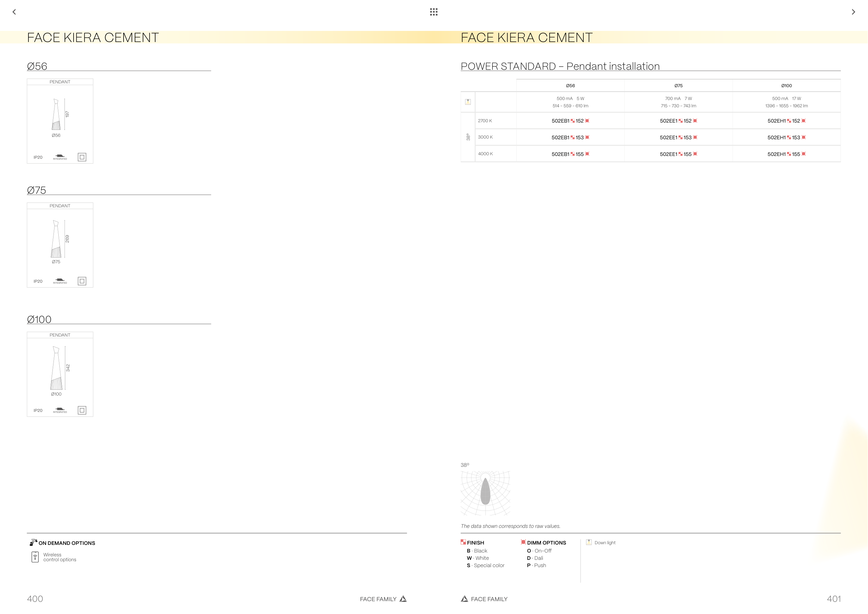
Task: Click the Face Family logo on page 400
Action: [x=403, y=599]
